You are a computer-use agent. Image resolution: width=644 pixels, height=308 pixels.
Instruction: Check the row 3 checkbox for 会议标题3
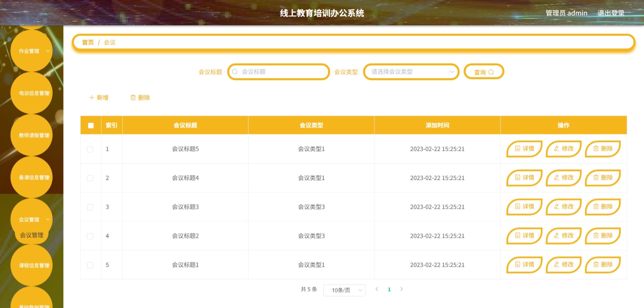pos(90,207)
